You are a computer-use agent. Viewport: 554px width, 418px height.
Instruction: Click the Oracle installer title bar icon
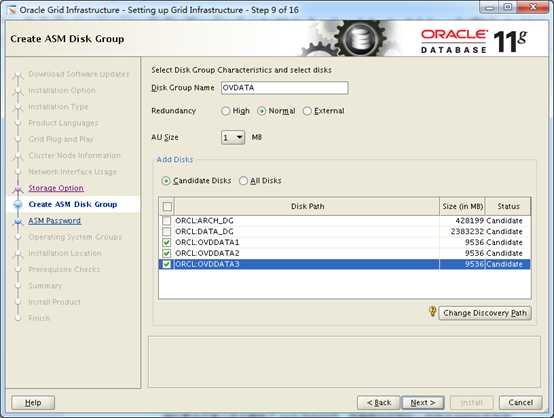point(12,10)
